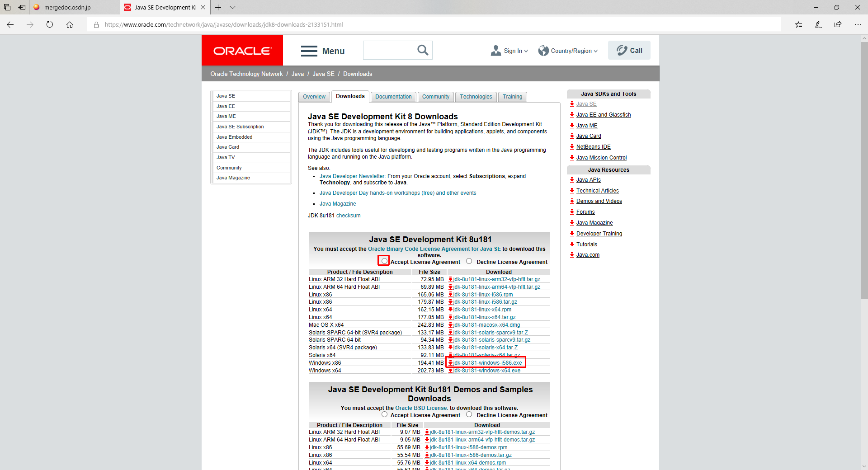This screenshot has width=868, height=470.
Task: Download jdk-8u181-linux-x64.rpm
Action: coord(482,310)
